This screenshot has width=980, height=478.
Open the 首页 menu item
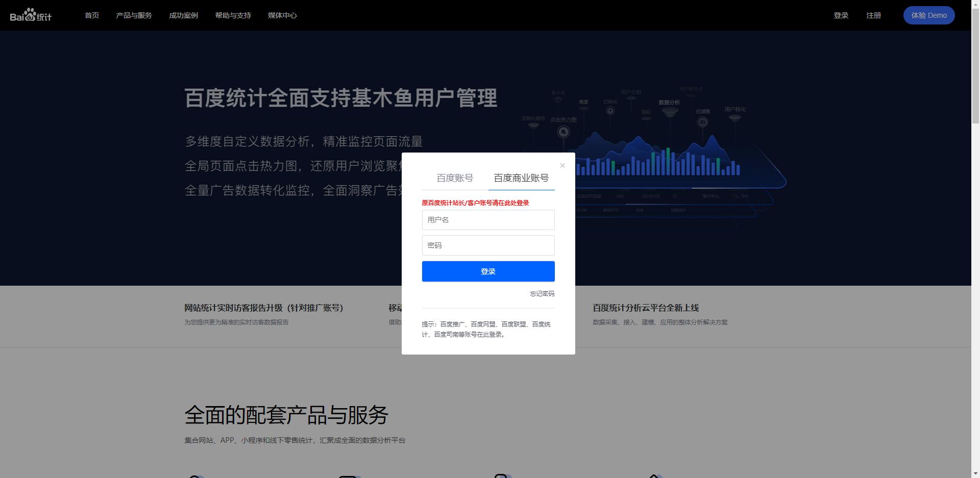(x=91, y=15)
